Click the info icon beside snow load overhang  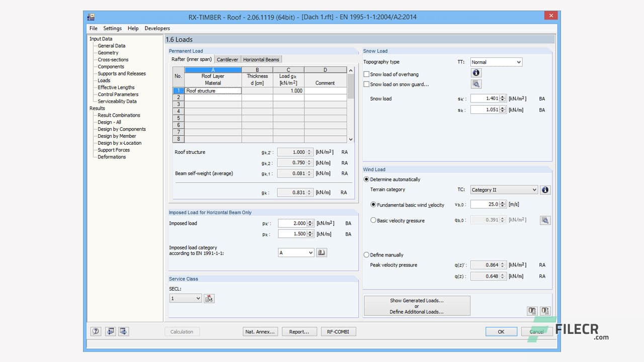[475, 73]
